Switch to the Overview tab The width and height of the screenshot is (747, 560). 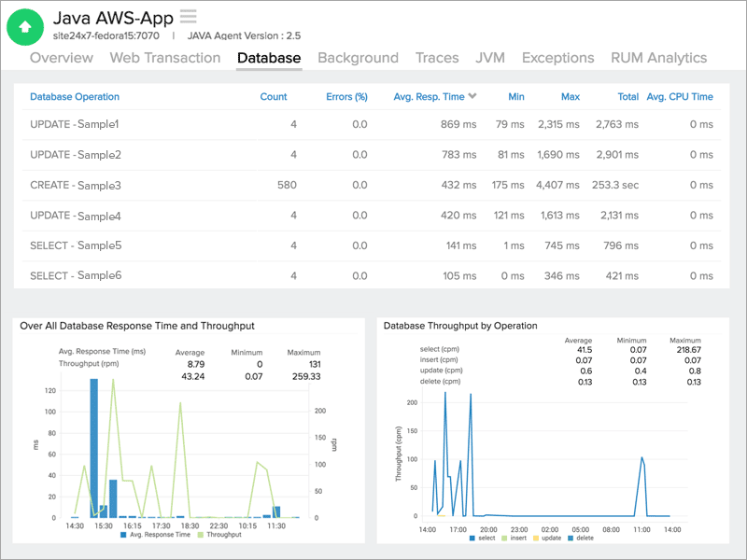click(x=62, y=58)
